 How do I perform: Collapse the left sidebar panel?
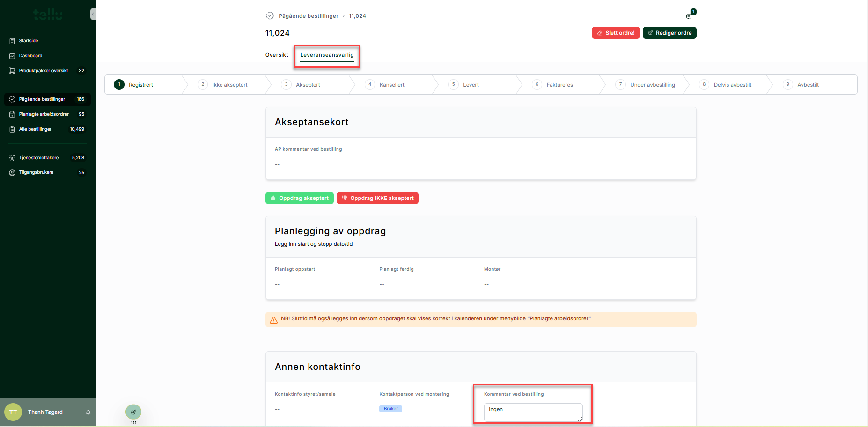(x=93, y=14)
